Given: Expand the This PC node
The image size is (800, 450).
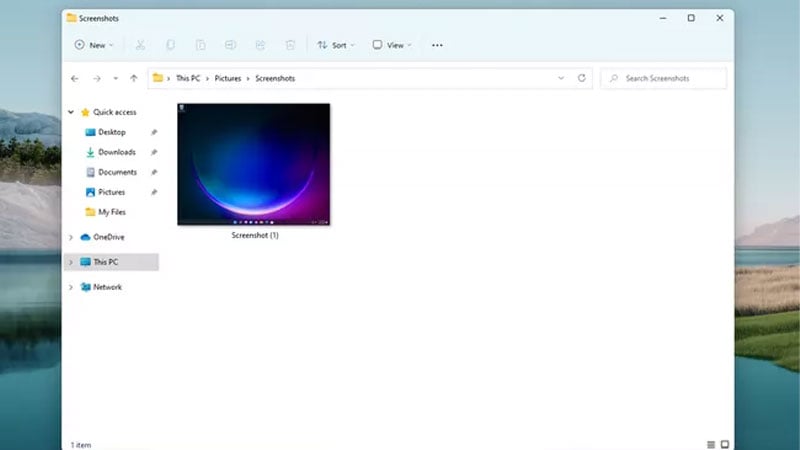Looking at the screenshot, I should click(x=71, y=262).
